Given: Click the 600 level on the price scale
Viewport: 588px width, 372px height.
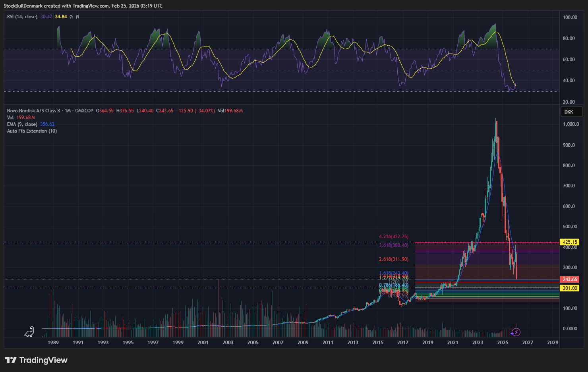Looking at the screenshot, I should pos(569,206).
